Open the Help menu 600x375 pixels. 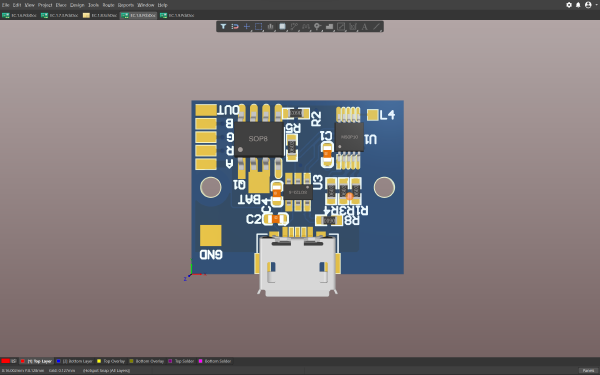tap(163, 5)
